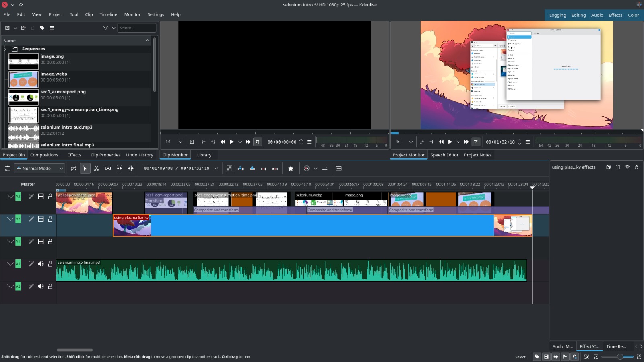Lock track V2
644x362 pixels.
tap(50, 219)
